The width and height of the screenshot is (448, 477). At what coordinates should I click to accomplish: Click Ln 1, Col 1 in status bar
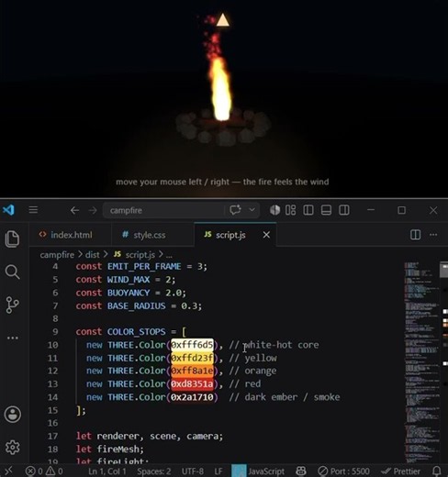(x=107, y=471)
